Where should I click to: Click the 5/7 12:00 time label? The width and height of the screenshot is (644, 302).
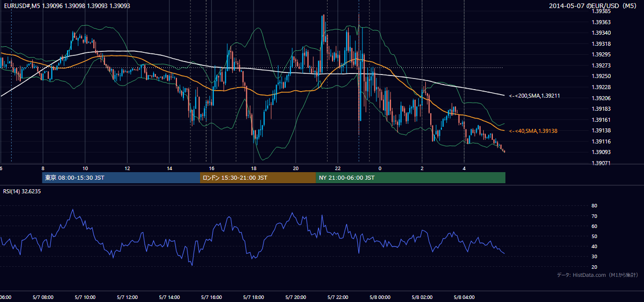coord(127,297)
